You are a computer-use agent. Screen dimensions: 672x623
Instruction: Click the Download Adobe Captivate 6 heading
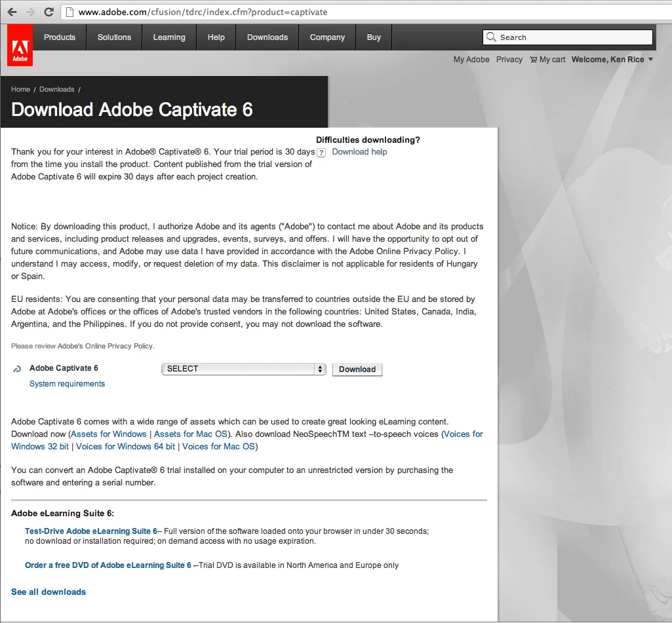tap(132, 109)
